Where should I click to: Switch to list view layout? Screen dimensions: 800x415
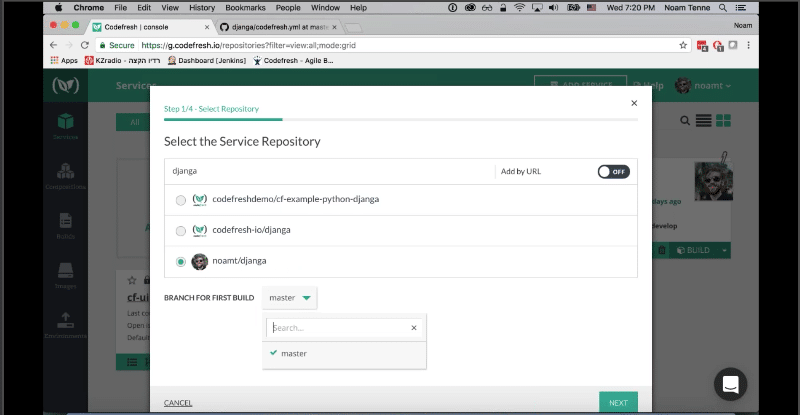(704, 120)
